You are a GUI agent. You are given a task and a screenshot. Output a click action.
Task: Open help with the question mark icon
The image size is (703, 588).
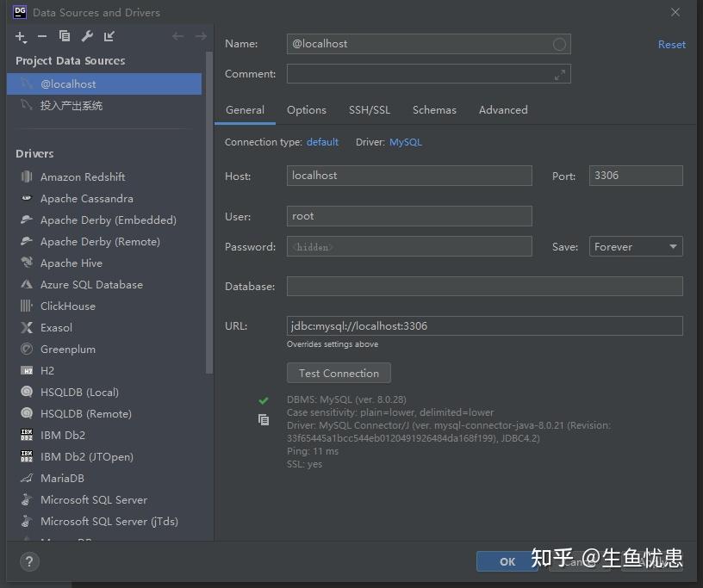28,562
